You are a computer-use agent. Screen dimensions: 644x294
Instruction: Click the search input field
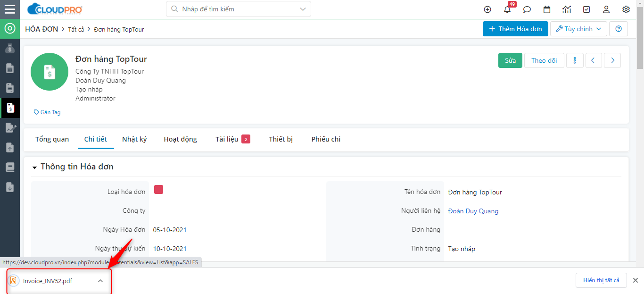pos(239,9)
